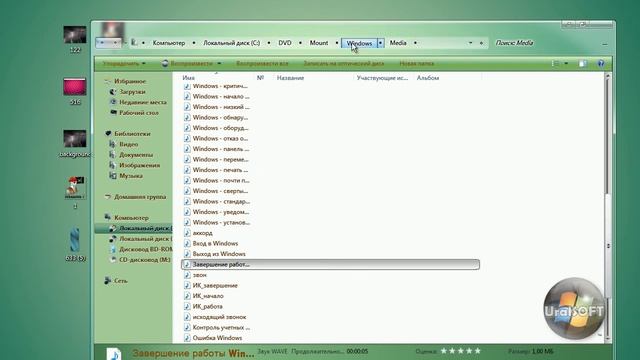Click the audio icon of звон file

187,275
